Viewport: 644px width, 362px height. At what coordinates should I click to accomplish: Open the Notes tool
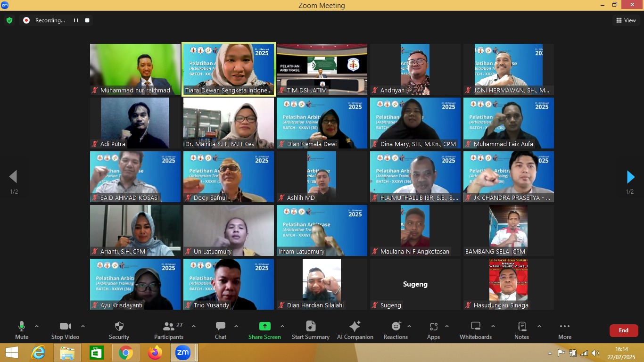coord(521,330)
